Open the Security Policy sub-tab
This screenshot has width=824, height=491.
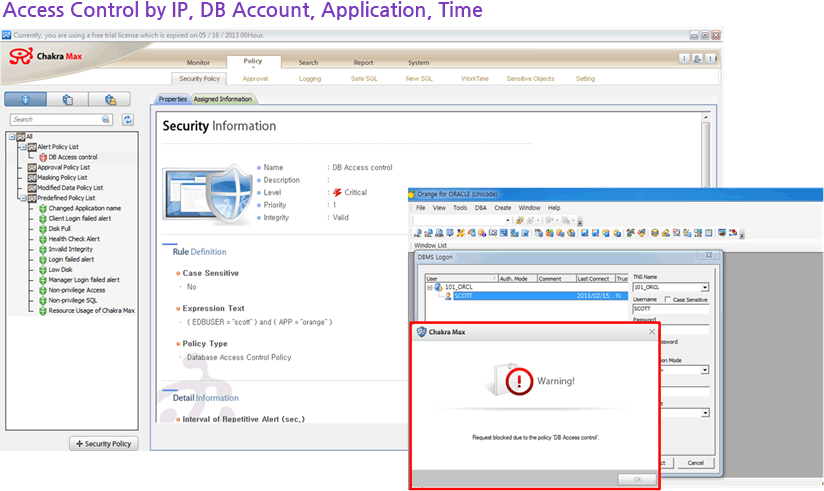(x=199, y=78)
